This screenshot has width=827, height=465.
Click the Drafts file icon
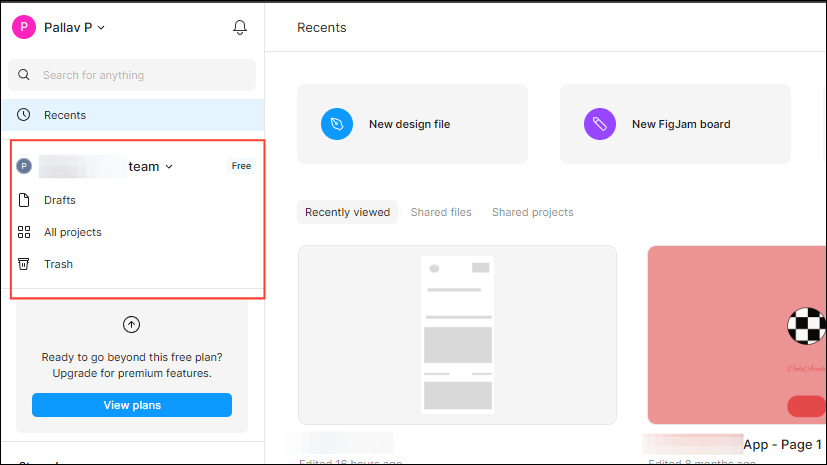[25, 200]
